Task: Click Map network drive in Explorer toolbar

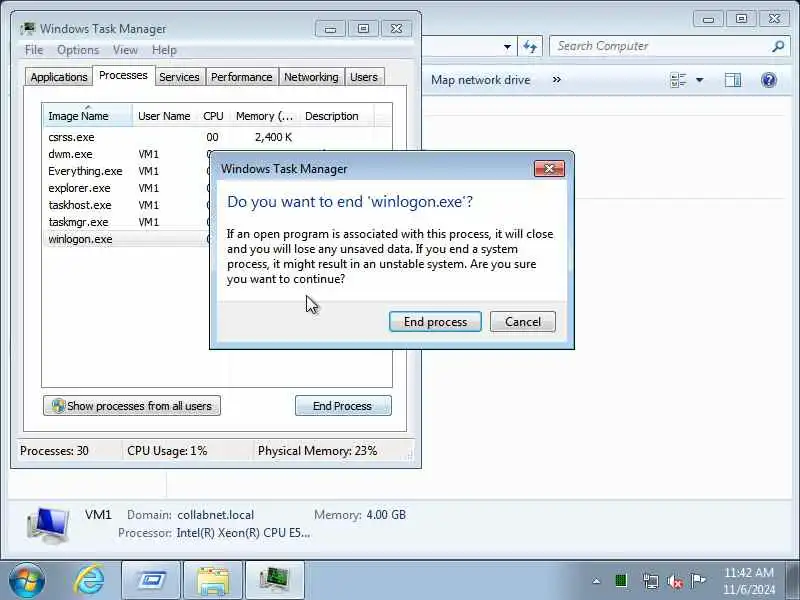Action: pos(480,80)
